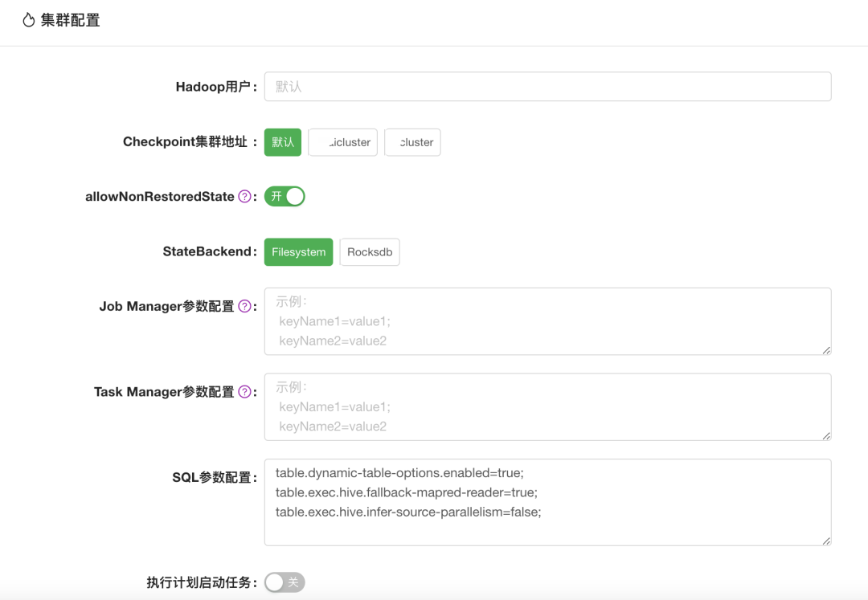Click the Hadoop用户 label

(216, 87)
